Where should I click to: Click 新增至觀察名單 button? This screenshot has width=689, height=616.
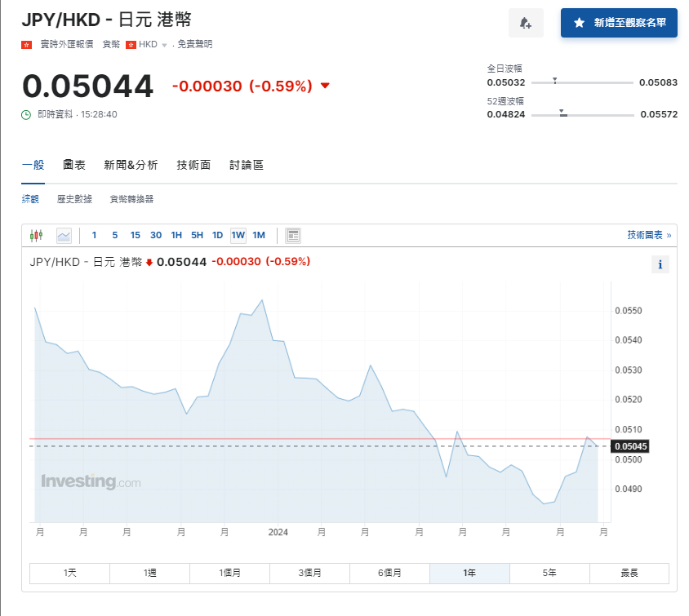coord(619,23)
